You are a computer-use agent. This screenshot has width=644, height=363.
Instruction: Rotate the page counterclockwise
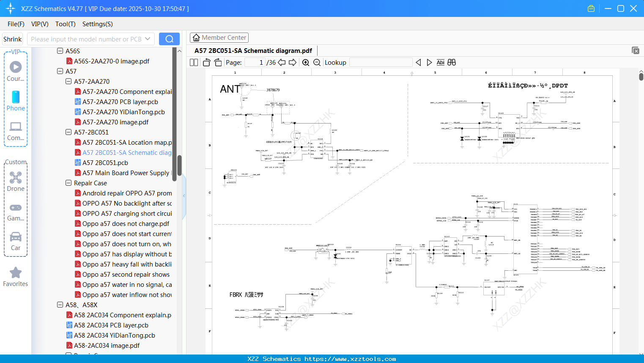207,63
